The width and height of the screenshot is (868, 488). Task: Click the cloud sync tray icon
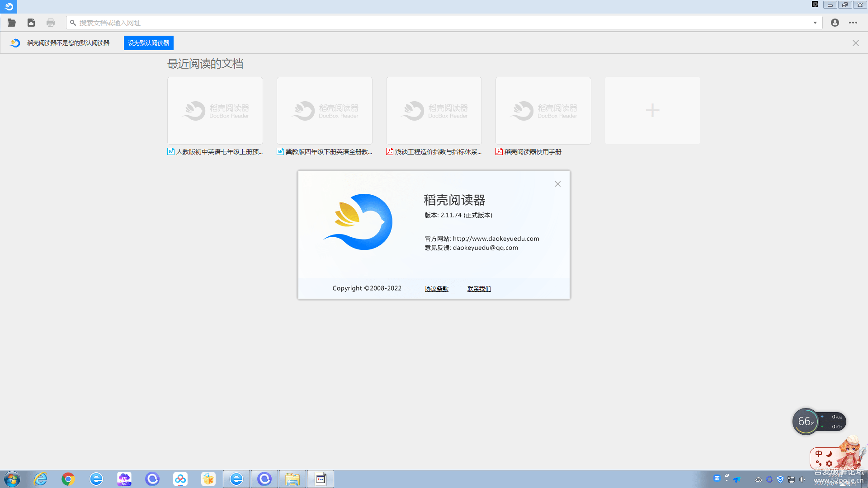(x=759, y=479)
